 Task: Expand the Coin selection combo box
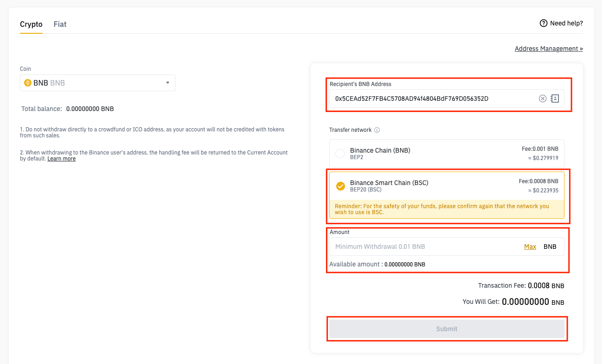[98, 83]
